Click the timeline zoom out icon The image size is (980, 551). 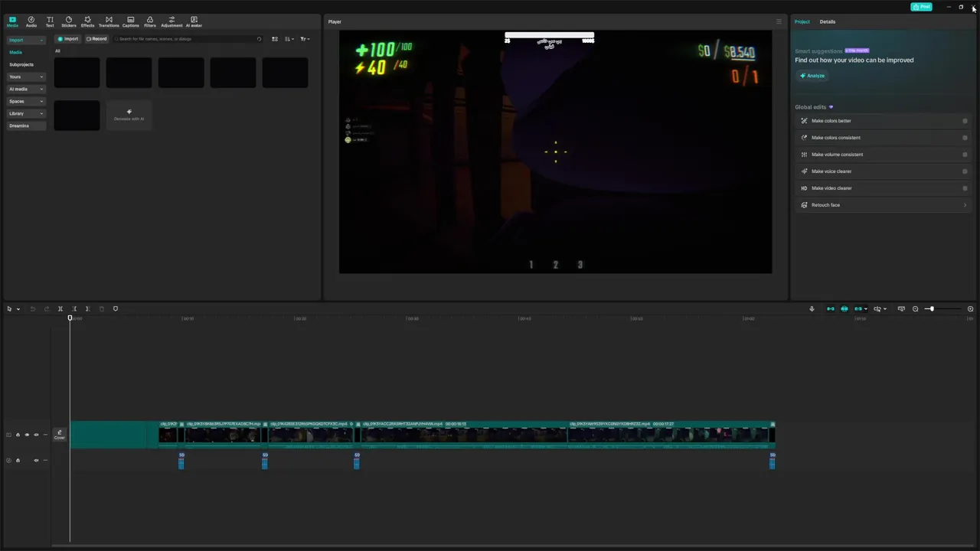pyautogui.click(x=915, y=308)
